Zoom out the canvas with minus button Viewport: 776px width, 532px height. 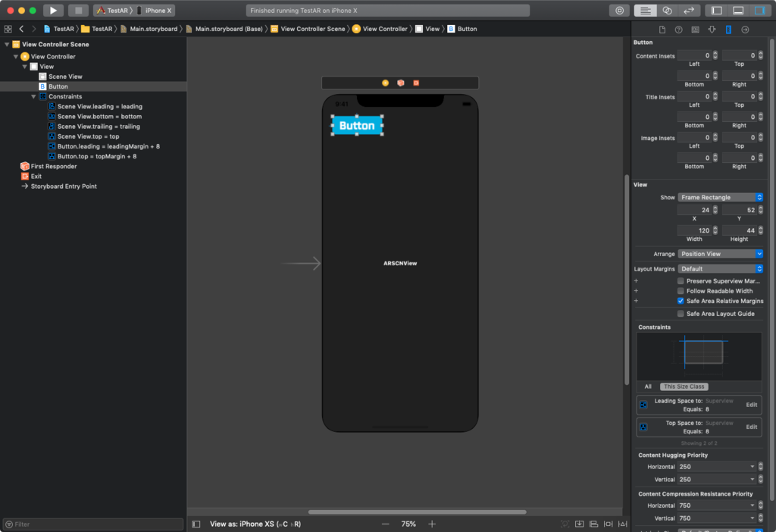pyautogui.click(x=385, y=524)
